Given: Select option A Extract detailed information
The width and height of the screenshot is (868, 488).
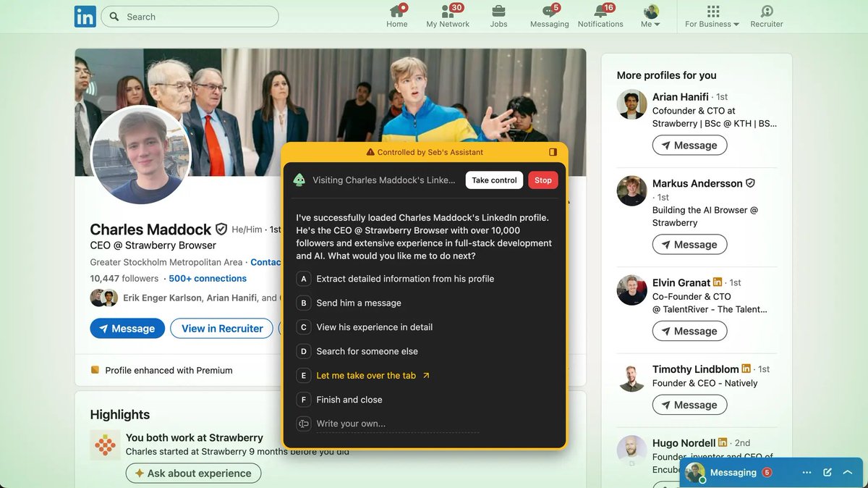Looking at the screenshot, I should click(396, 279).
